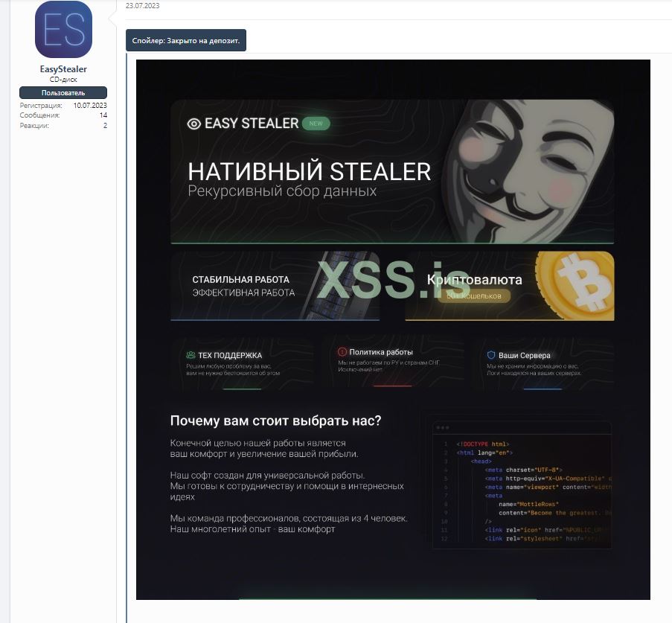The width and height of the screenshot is (672, 623).
Task: Select the 'Реакции:' label
Action: tap(34, 125)
